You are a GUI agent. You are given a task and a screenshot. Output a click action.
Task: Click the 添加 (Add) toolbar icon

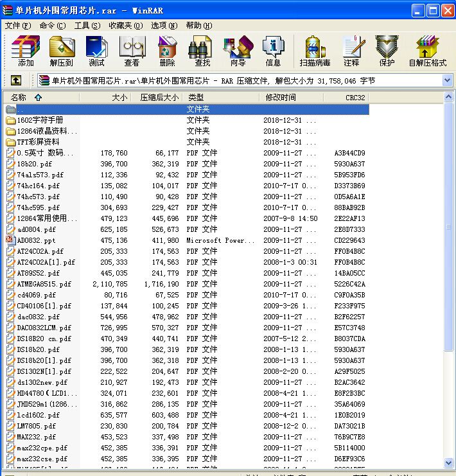point(26,50)
